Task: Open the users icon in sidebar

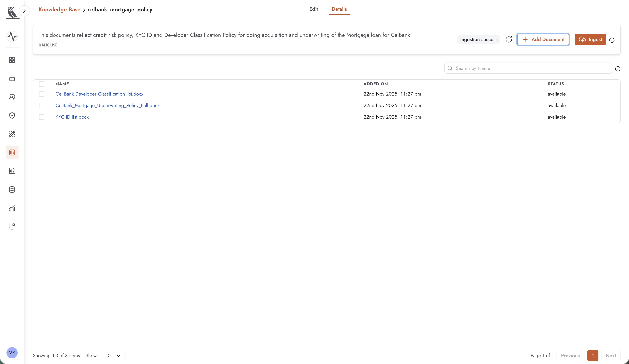Action: 12,97
